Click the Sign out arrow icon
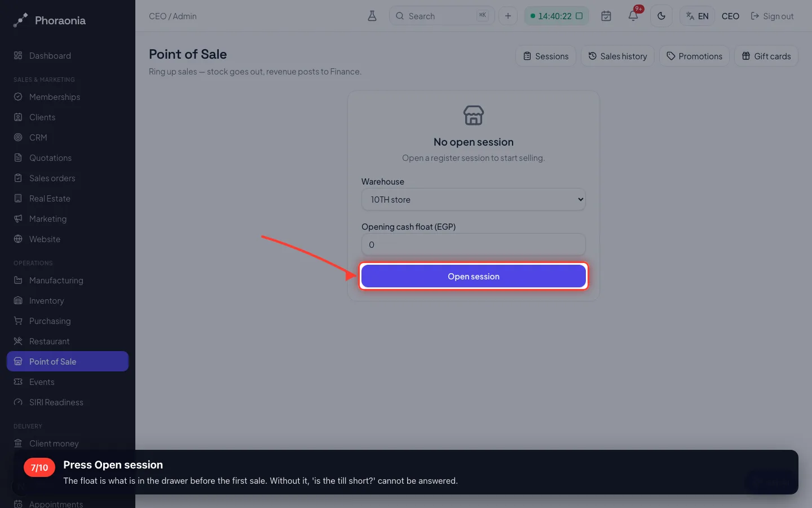The width and height of the screenshot is (812, 508). coord(755,16)
